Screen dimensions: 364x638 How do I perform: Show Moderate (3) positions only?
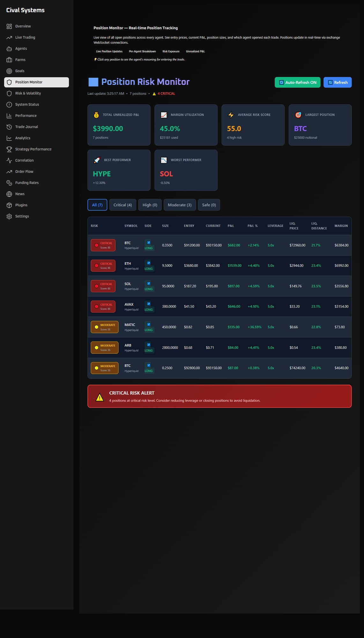[x=180, y=205]
